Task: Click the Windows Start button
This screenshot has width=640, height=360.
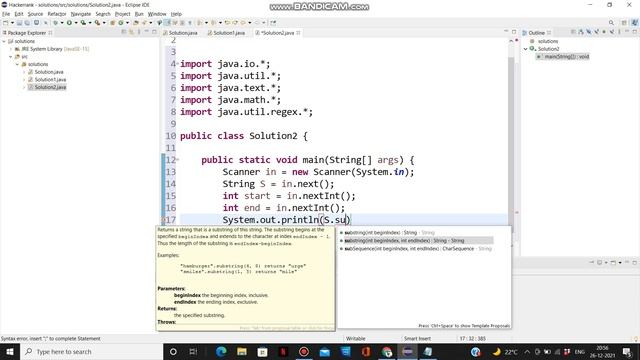Action: 10,351
